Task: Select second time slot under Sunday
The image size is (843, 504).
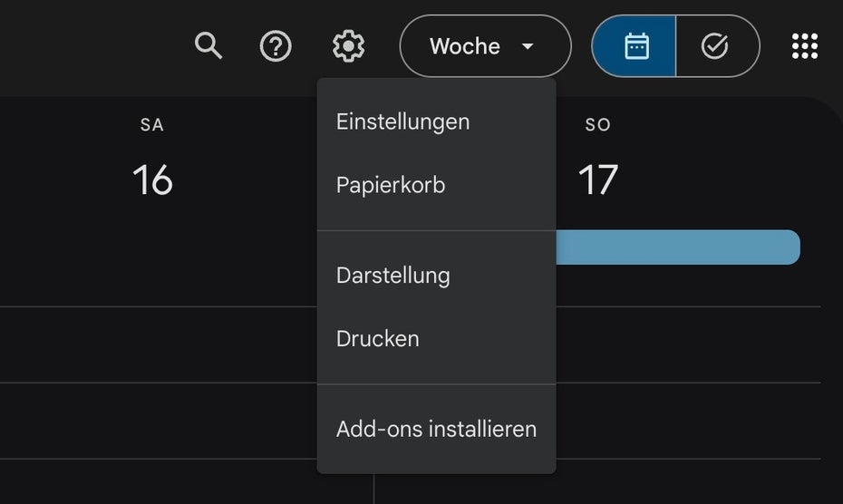Action: [x=688, y=421]
